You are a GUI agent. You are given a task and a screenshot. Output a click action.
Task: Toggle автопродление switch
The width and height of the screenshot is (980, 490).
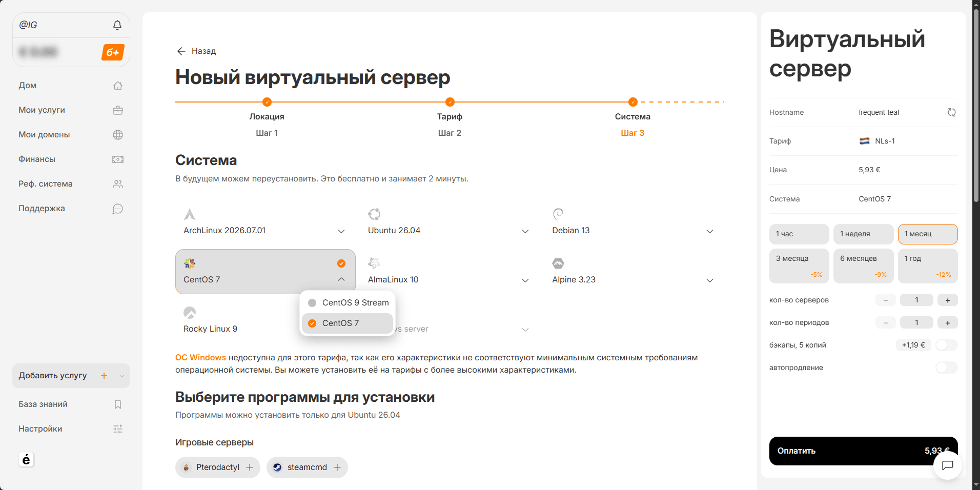[947, 367]
